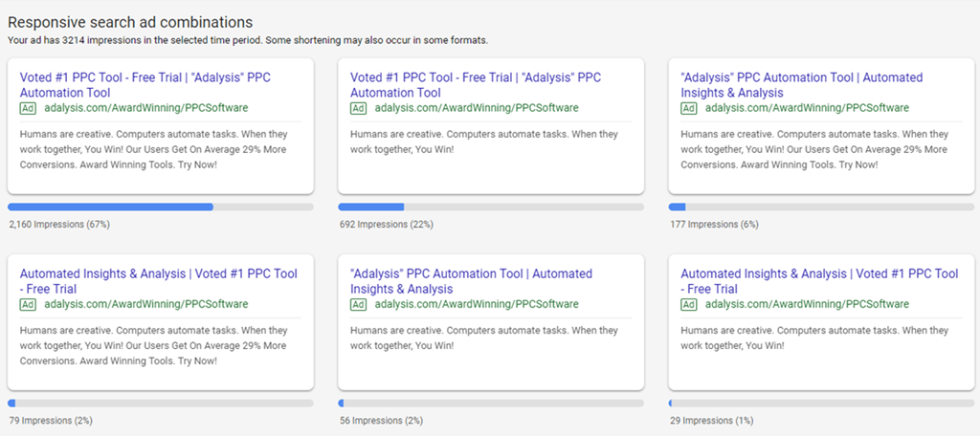Click the 'Responsive search ad combinations' heading
The height and width of the screenshot is (436, 980).
130,22
